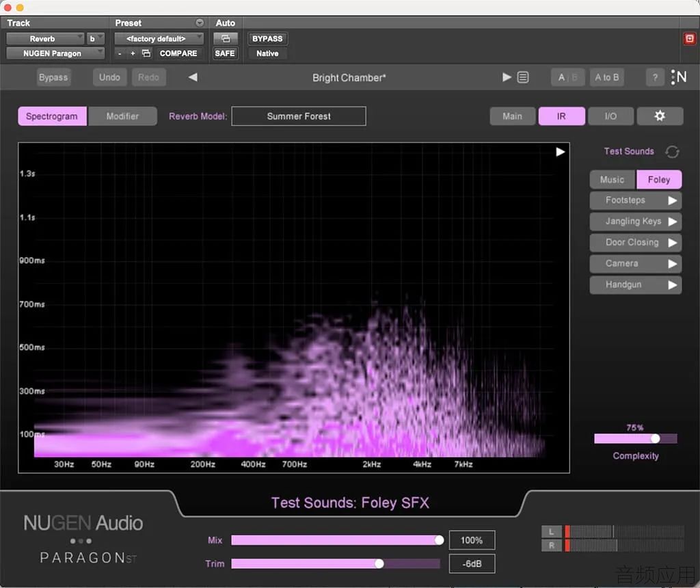
Task: Select the next preset arrow
Action: (x=507, y=77)
